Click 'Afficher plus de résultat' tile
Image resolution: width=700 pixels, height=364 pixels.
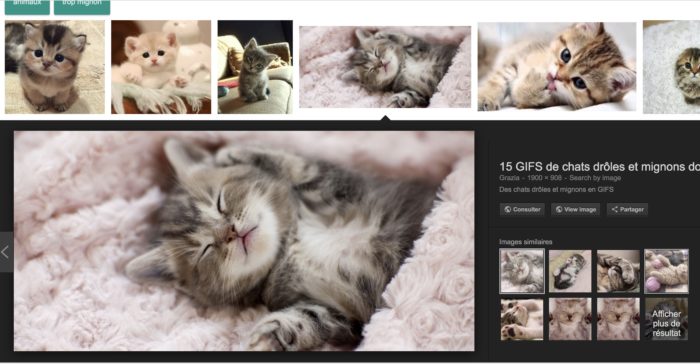coord(666,319)
